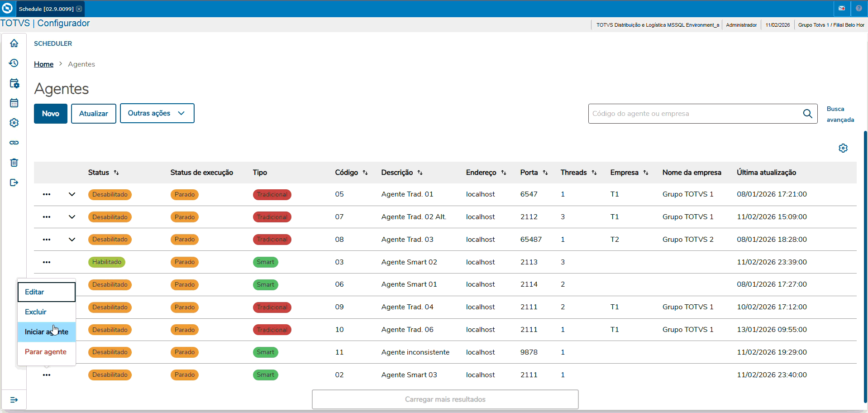Click the link chain icon in the sidebar

(14, 143)
